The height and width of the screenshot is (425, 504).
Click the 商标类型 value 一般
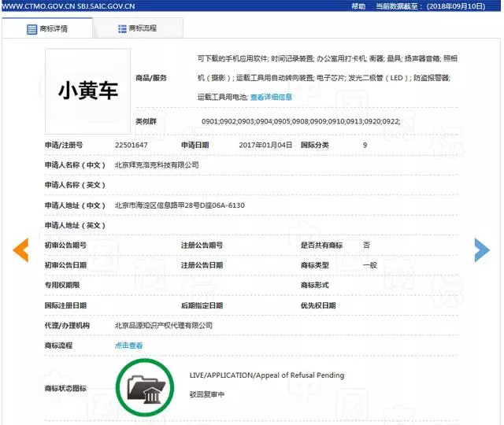[x=369, y=265]
